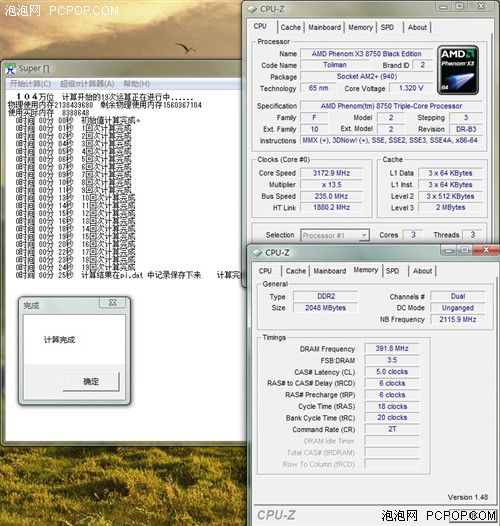
Task: Click the Core Voltage value 1.320 V
Action: tap(411, 88)
